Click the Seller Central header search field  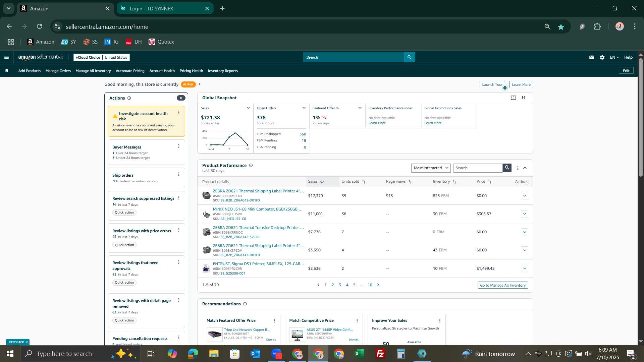tap(354, 57)
